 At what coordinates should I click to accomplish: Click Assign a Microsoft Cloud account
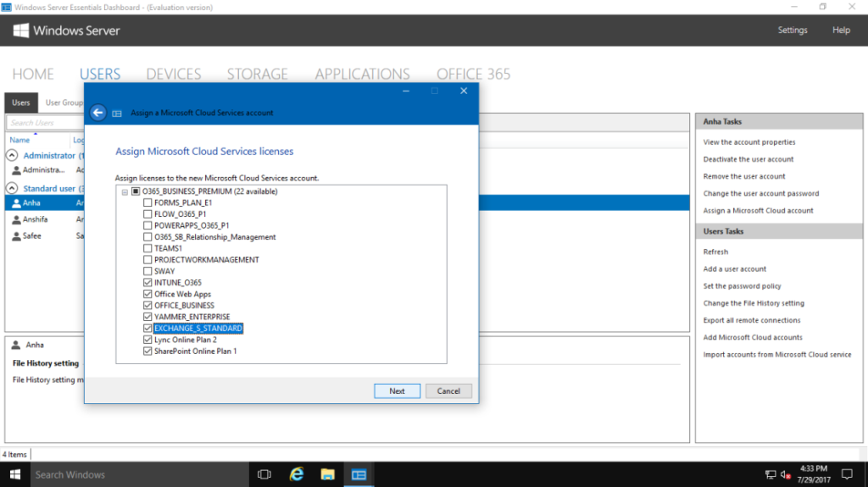click(x=758, y=211)
